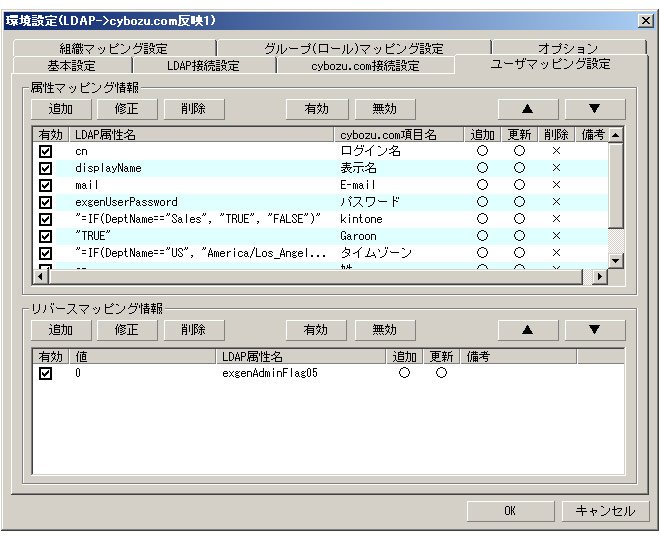
Task: Open the オプション tab
Action: 568,48
